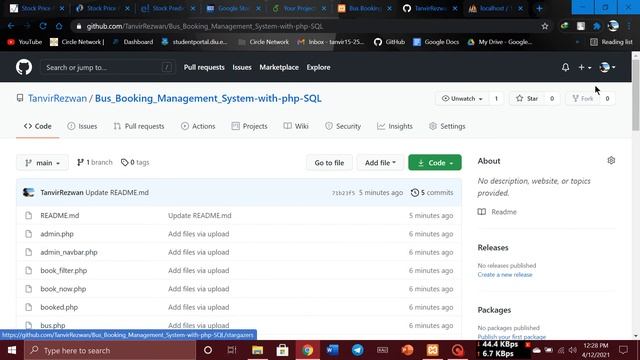The width and height of the screenshot is (640, 360).
Task: Go back with the browser back arrow
Action: point(11,26)
